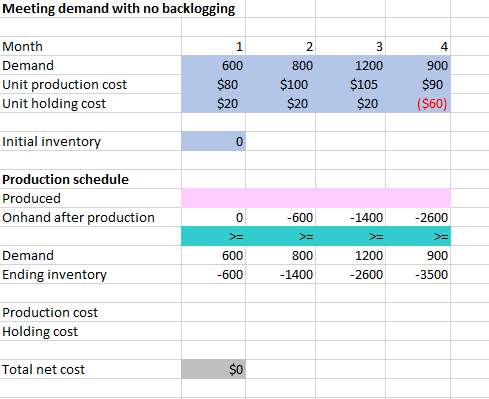Select lower Demand row value 900
Viewport: 489px width, 399px height.
418,255
